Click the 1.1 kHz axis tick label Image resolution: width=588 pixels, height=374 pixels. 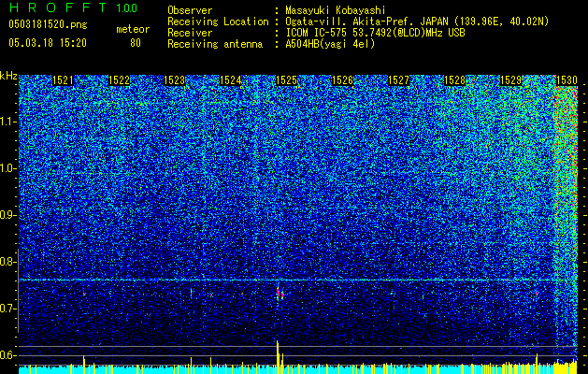[7, 122]
